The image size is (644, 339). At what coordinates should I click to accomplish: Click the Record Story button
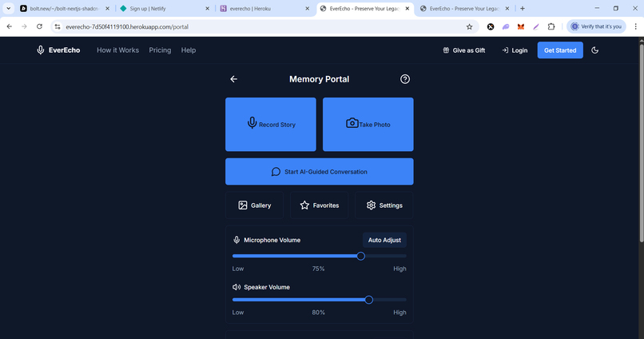pos(271,124)
